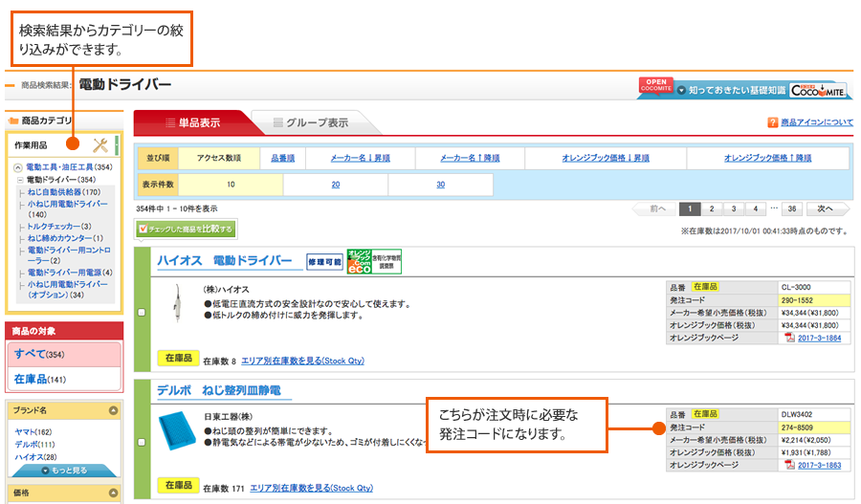Click the 修理可能 badge on ハイオス product
This screenshot has height=504, width=861.
pos(324,262)
